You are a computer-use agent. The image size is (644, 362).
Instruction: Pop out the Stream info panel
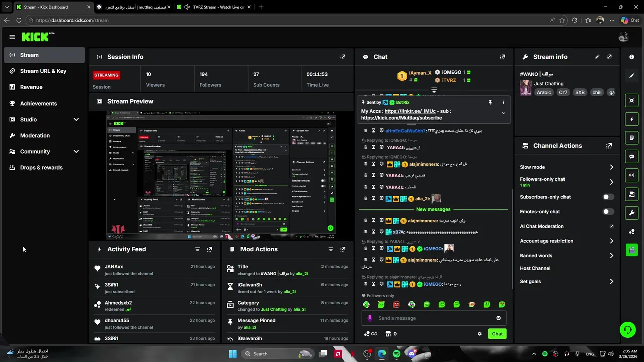tap(609, 57)
